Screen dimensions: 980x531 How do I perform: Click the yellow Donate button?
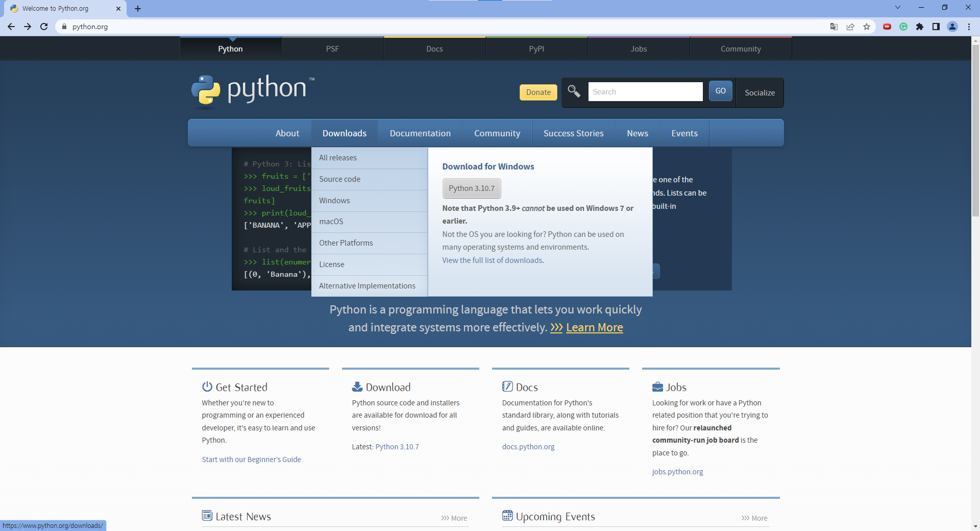538,92
